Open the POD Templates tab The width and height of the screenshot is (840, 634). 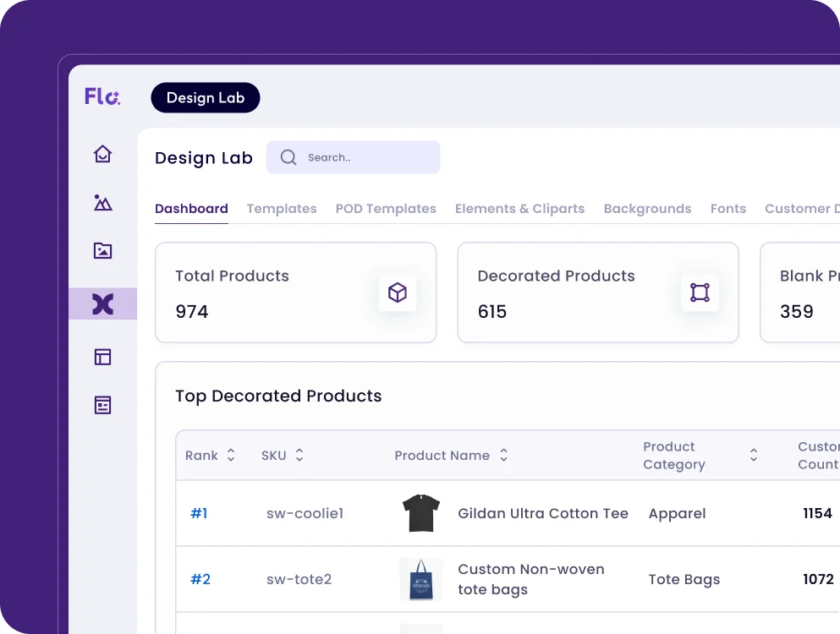click(386, 208)
